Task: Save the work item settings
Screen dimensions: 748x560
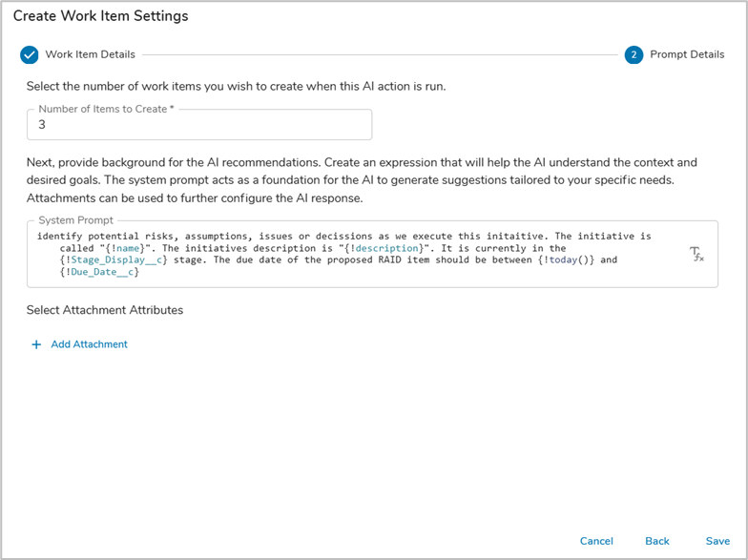Action: [717, 541]
